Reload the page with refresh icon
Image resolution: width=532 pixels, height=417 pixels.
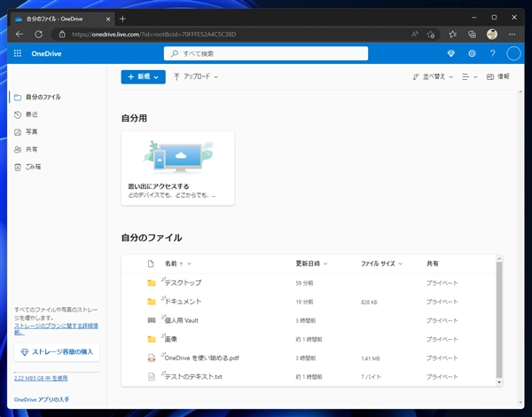39,35
